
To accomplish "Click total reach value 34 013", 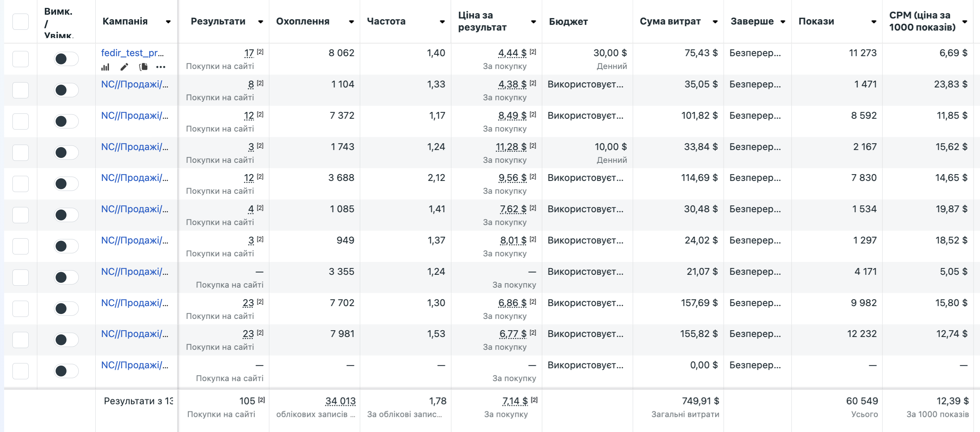I will [340, 401].
